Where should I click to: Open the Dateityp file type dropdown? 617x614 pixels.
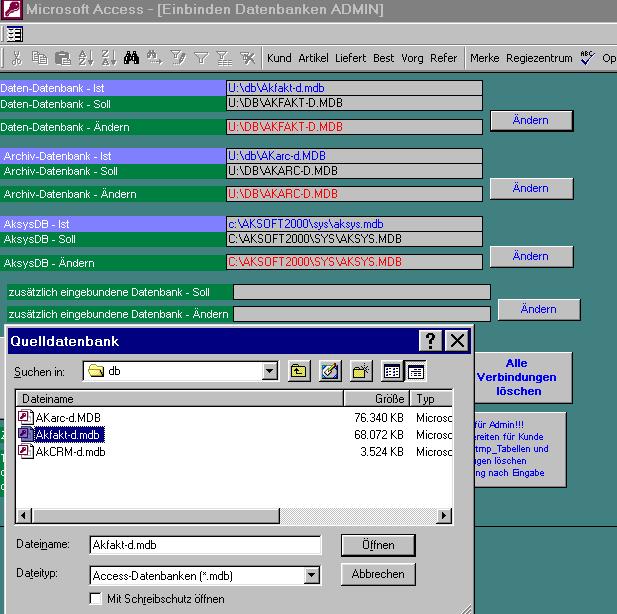(x=312, y=575)
